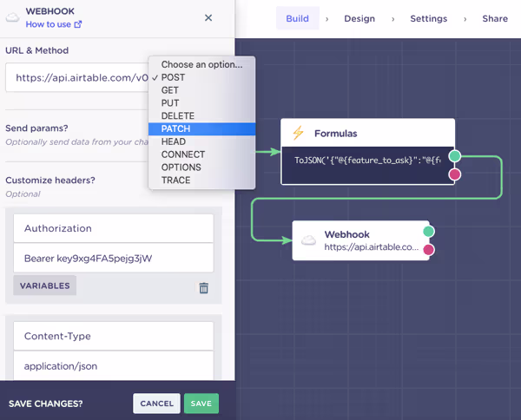Select GET method option

[x=202, y=90]
